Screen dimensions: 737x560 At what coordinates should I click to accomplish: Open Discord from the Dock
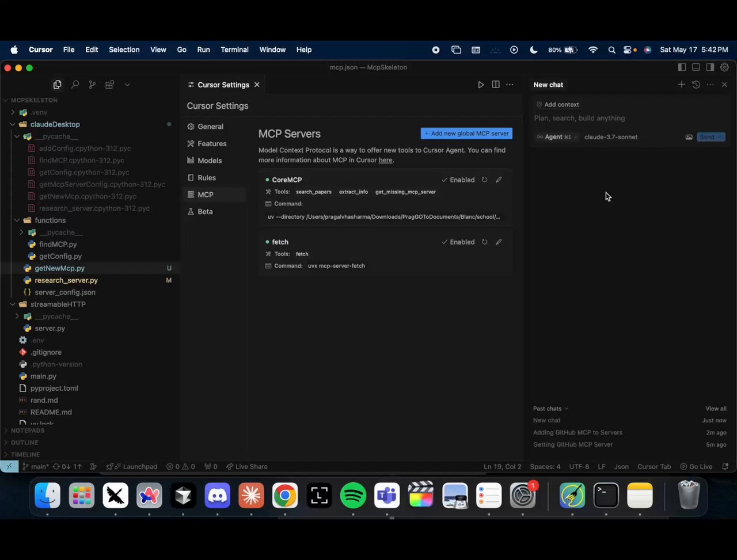point(217,495)
